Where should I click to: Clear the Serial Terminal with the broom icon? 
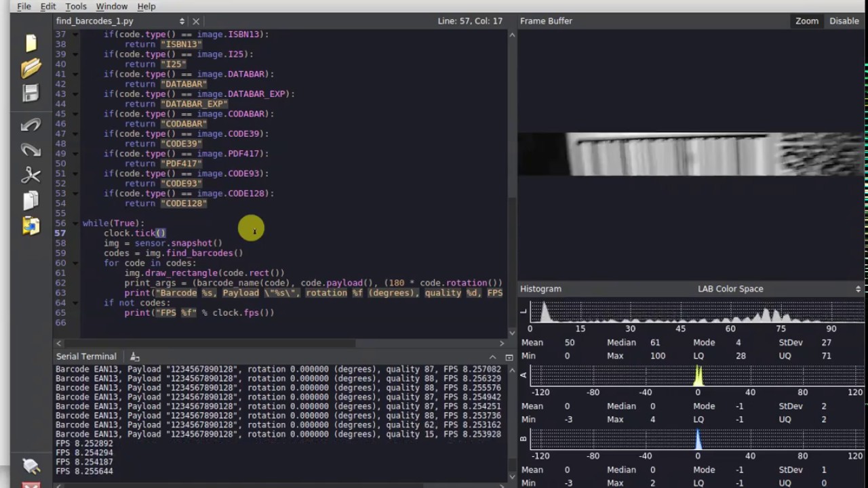(x=135, y=357)
